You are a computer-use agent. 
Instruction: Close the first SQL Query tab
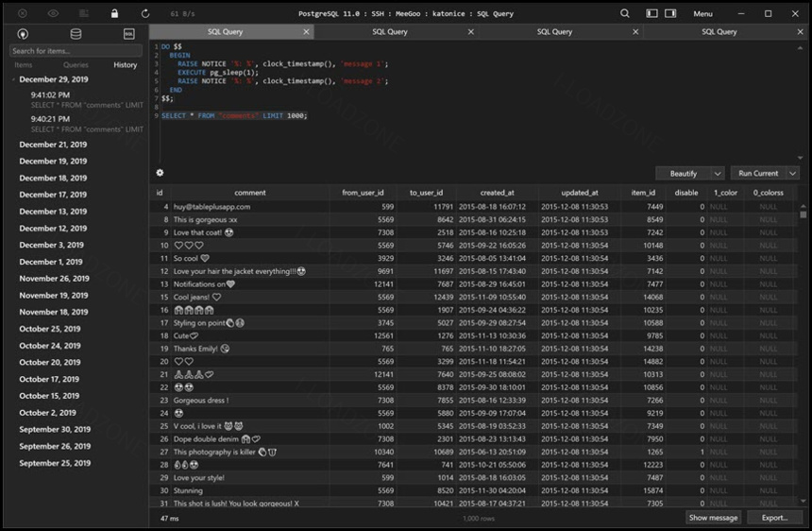(306, 31)
